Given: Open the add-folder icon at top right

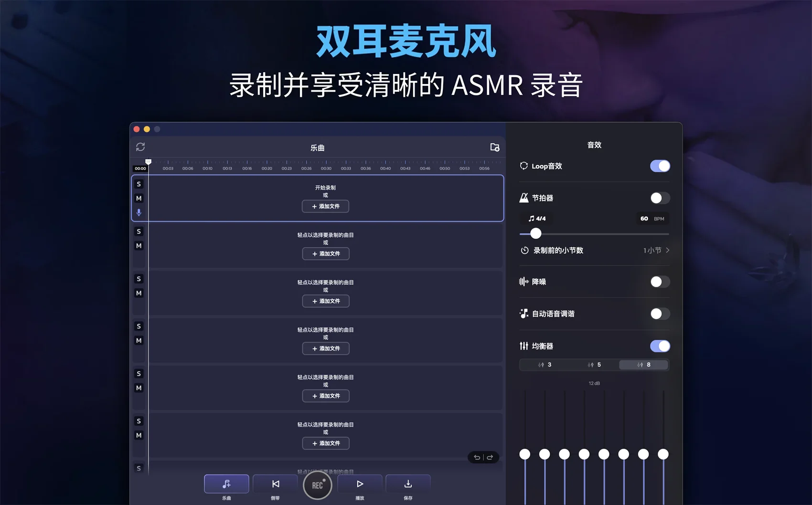Looking at the screenshot, I should coord(495,147).
